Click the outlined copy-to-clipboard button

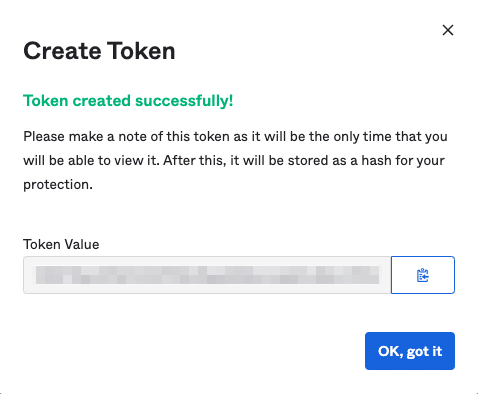click(423, 275)
